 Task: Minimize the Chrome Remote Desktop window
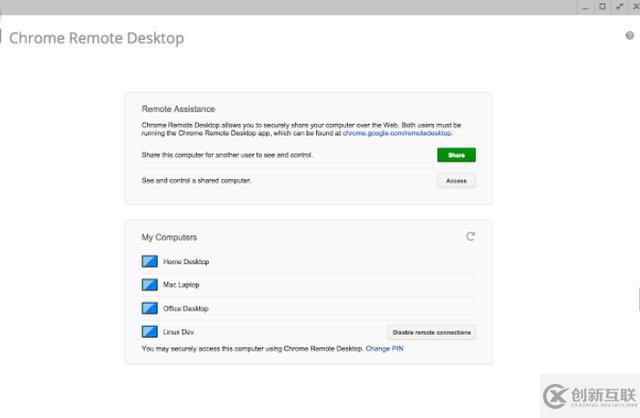pos(586,6)
